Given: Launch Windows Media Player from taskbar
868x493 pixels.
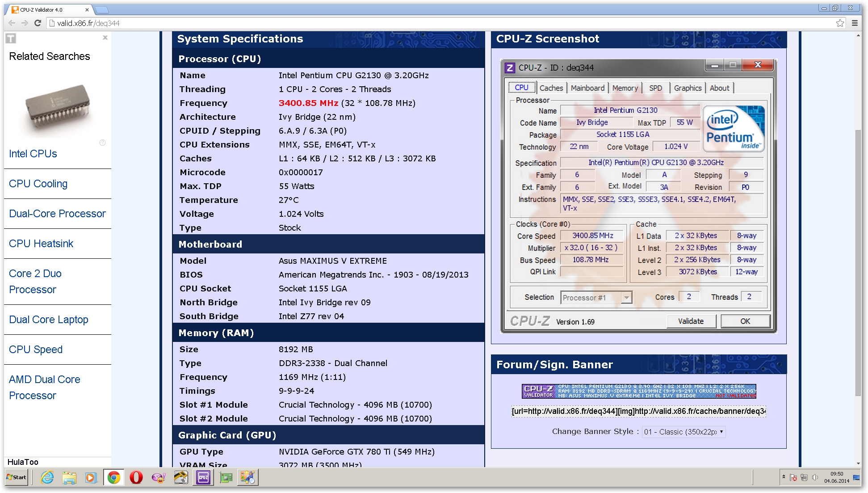Looking at the screenshot, I should pyautogui.click(x=91, y=478).
